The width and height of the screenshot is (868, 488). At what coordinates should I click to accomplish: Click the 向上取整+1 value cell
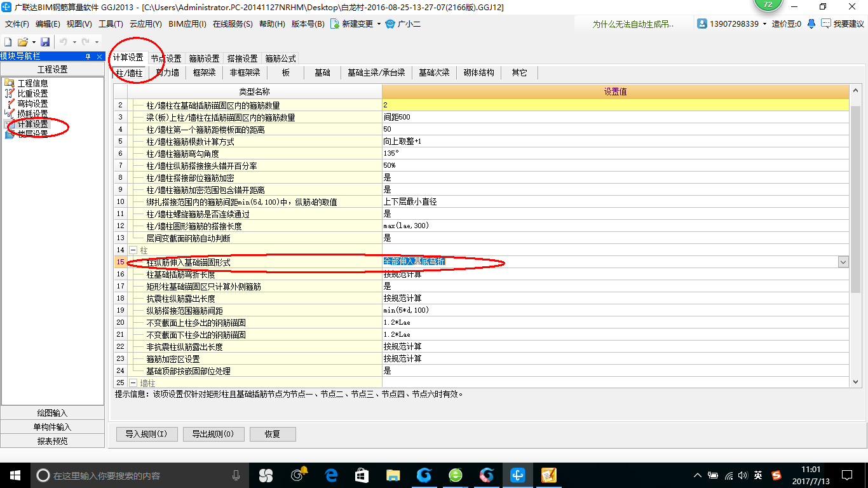(x=615, y=141)
